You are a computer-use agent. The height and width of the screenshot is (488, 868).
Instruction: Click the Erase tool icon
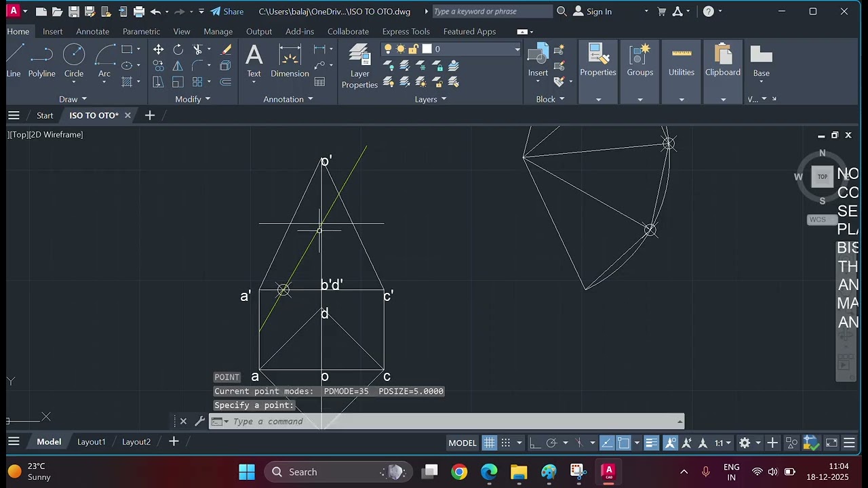click(x=226, y=49)
